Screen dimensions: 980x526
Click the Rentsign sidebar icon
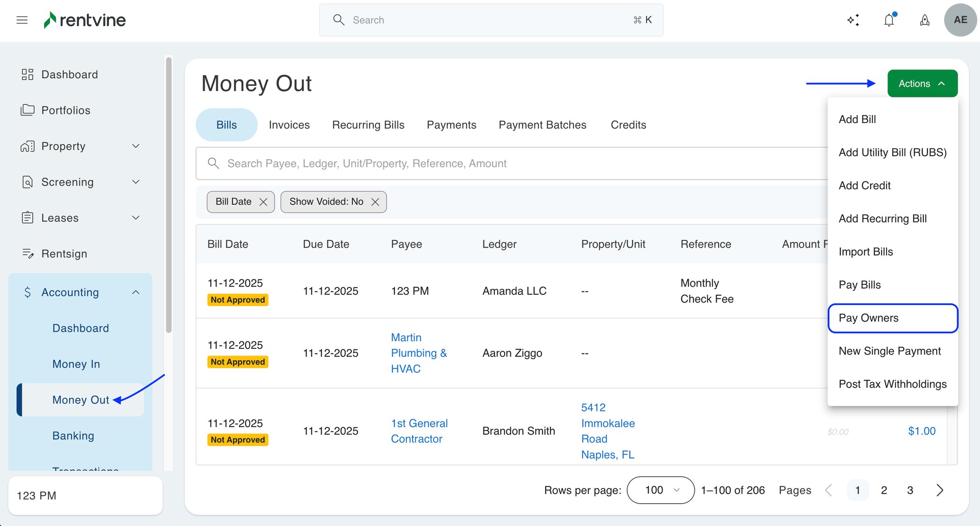point(28,254)
